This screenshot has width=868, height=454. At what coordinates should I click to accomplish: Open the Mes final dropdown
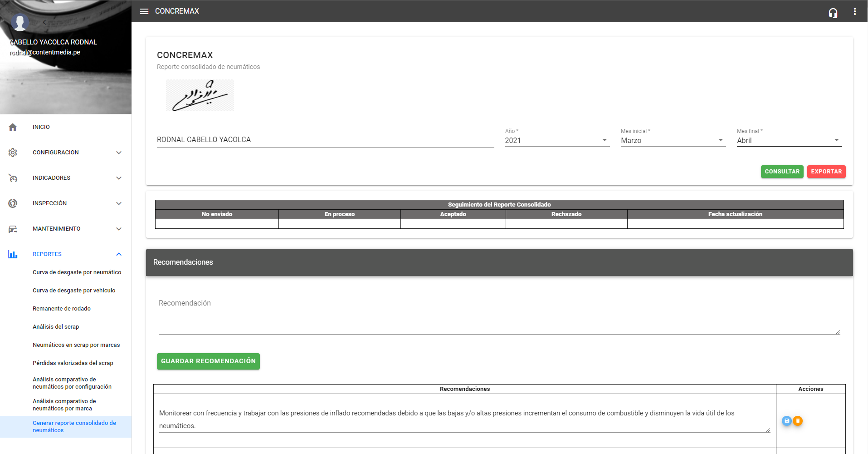789,140
